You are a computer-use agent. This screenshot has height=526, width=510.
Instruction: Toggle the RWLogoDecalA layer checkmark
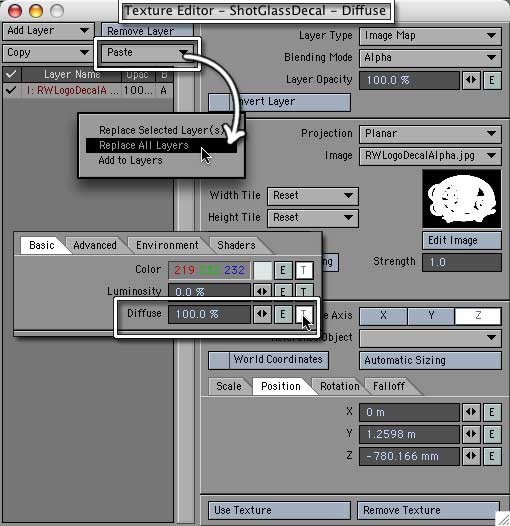[11, 90]
